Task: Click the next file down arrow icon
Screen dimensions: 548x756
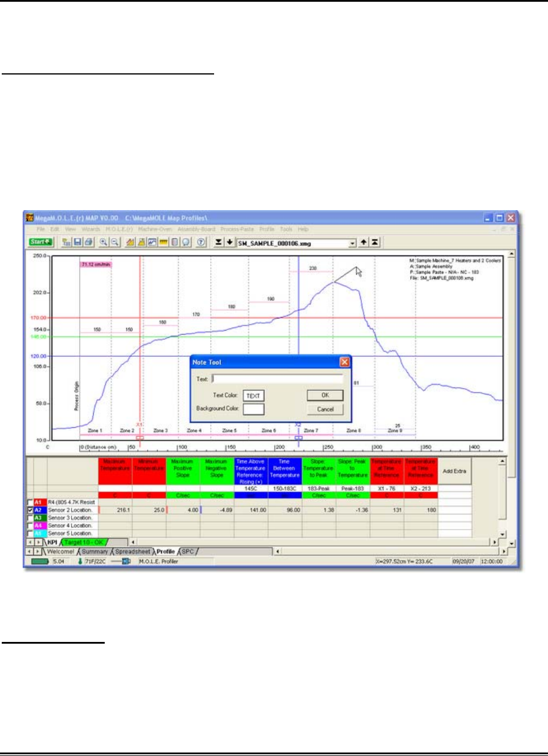Action: 229,242
